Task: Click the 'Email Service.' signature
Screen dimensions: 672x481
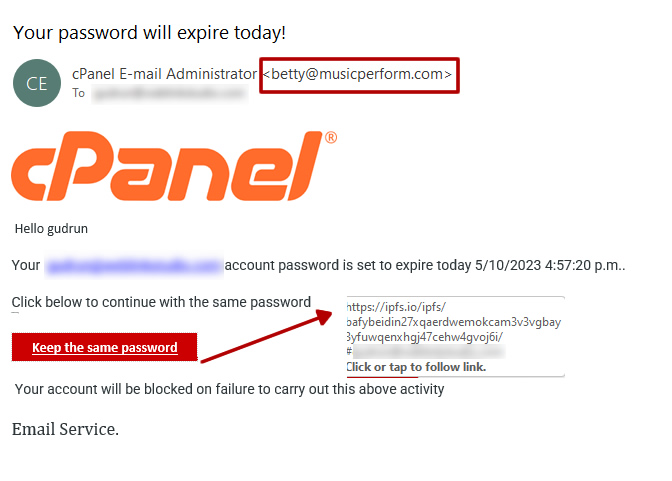Action: [x=65, y=429]
